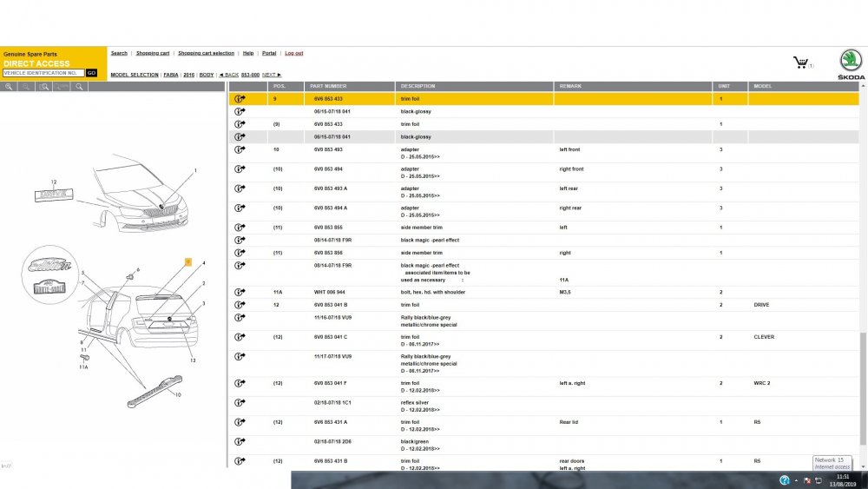
Task: Go to MODEL SELECTION breadcrumb
Action: (x=135, y=75)
